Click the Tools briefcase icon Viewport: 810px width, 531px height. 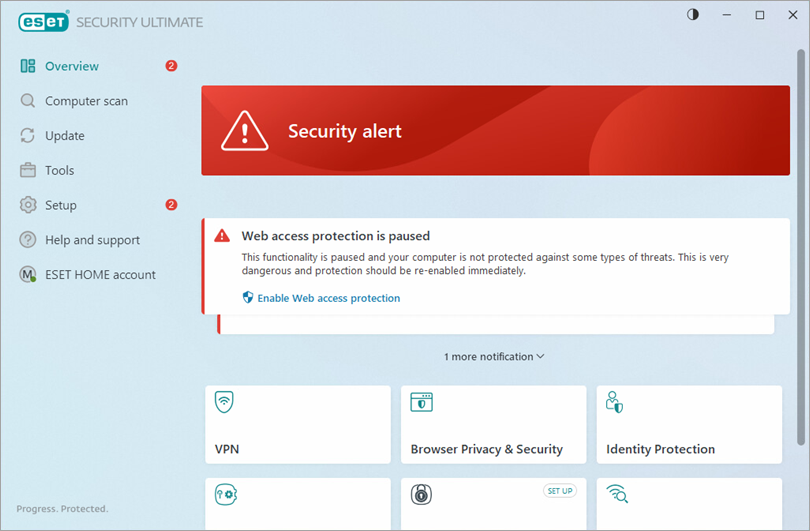[x=28, y=170]
